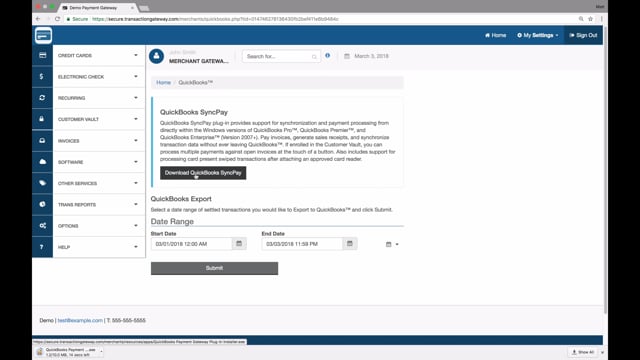Open the Start Date calendar picker
The height and width of the screenshot is (360, 640).
239,244
